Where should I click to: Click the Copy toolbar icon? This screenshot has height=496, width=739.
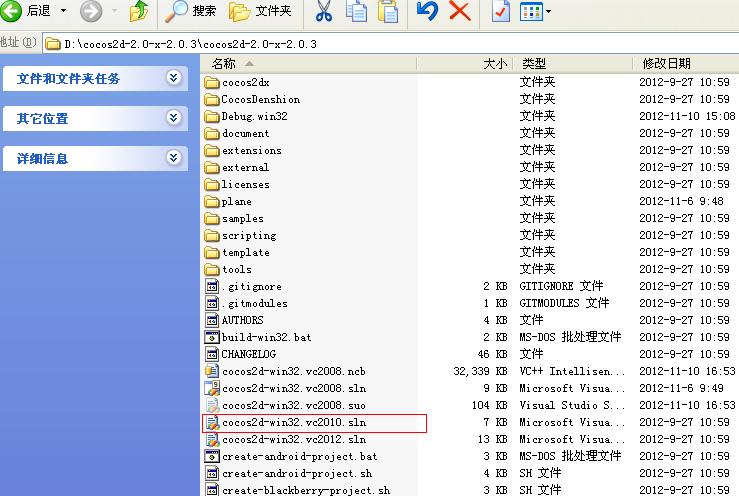(357, 11)
